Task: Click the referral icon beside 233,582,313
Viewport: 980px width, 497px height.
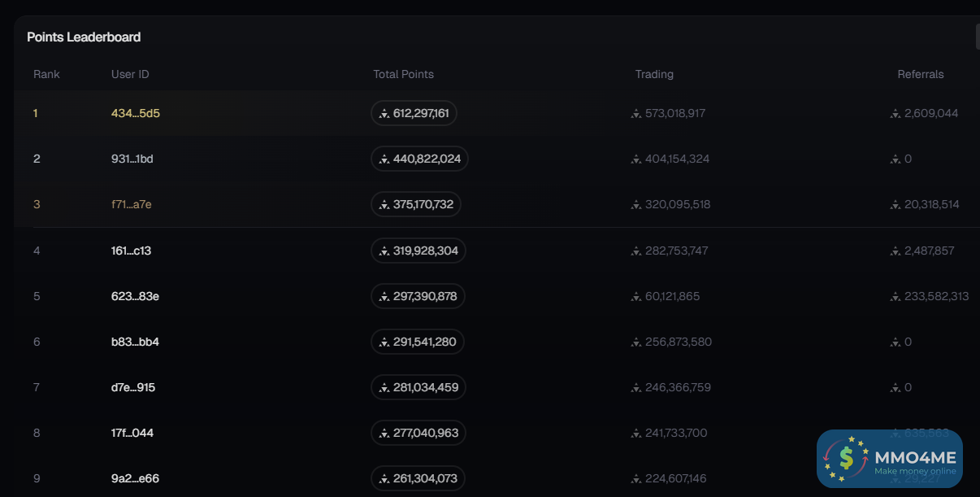Action: (x=895, y=297)
